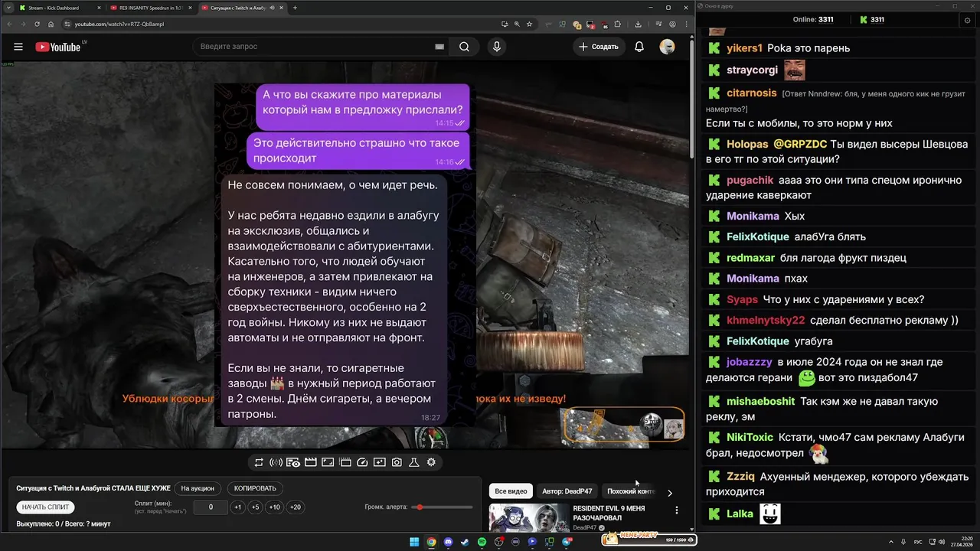Open Chrome tab search dropdown arrow
This screenshot has height=551, width=980.
point(8,8)
